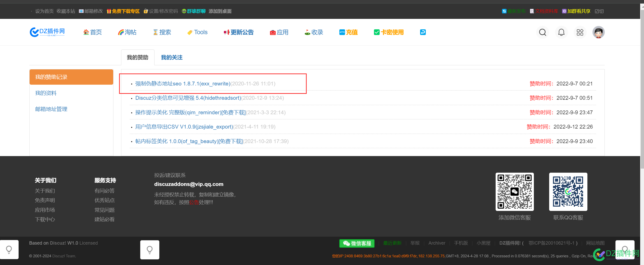Image resolution: width=644 pixels, height=265 pixels.
Task: Open Archiver in the footer bar
Action: click(437, 243)
